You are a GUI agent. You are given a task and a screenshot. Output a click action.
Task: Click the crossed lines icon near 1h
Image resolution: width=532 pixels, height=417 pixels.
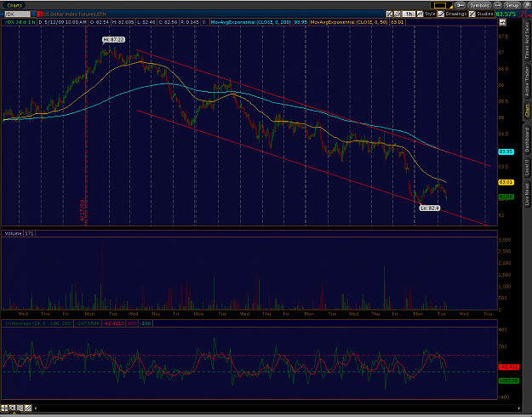click(397, 14)
